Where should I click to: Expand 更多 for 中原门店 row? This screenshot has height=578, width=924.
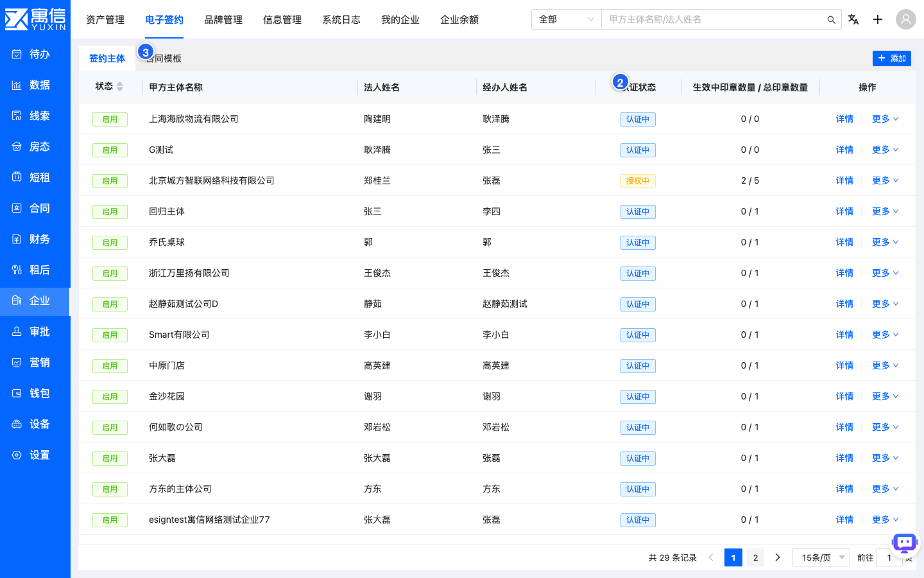(x=885, y=365)
